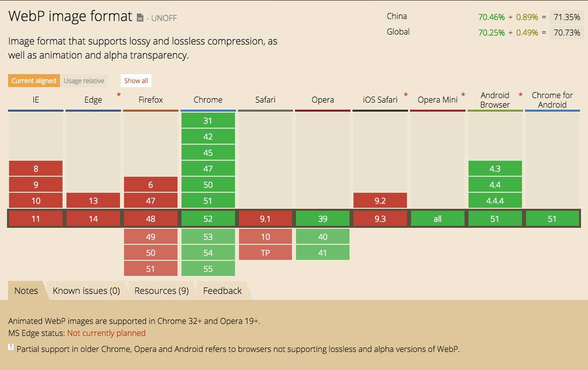Image resolution: width=588 pixels, height=370 pixels.
Task: Open the Resources (9) tab
Action: 161,291
